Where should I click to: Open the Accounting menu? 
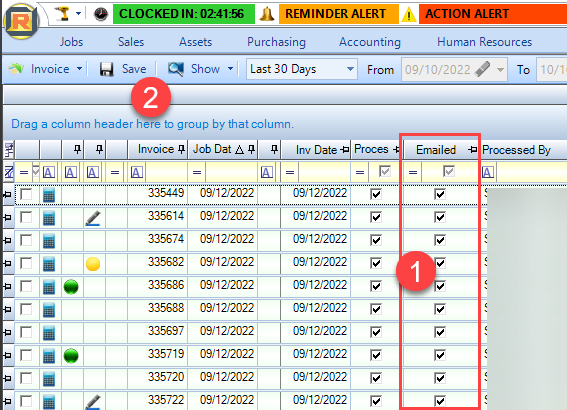click(x=370, y=42)
